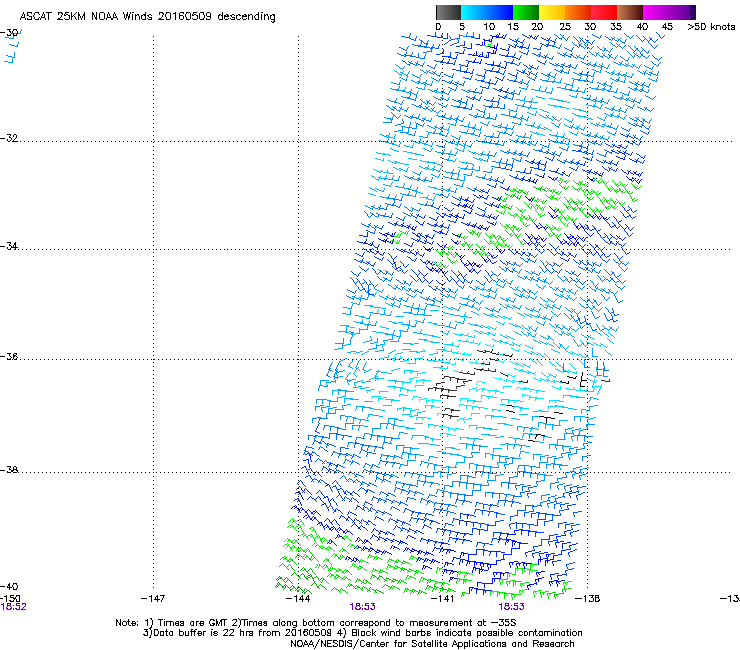Click the legend number 10
The image size is (740, 650).
489,26
